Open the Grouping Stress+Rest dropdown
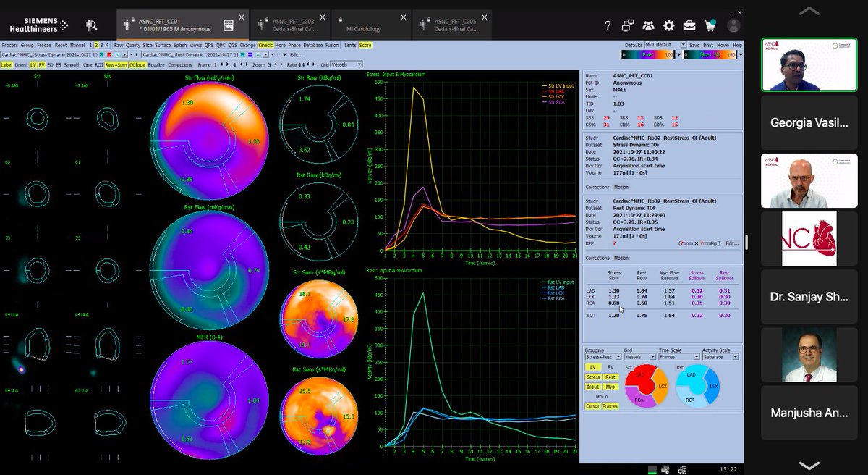The image size is (868, 475). click(x=605, y=357)
